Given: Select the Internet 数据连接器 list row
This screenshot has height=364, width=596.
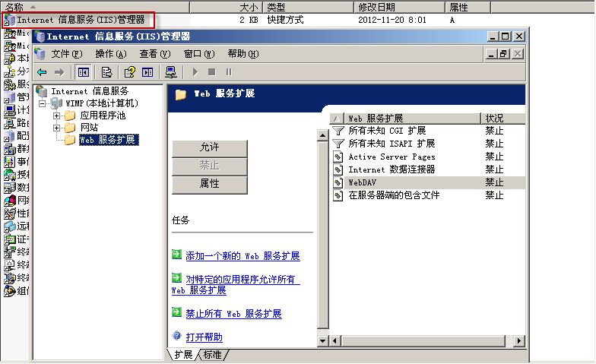Looking at the screenshot, I should click(x=428, y=169).
